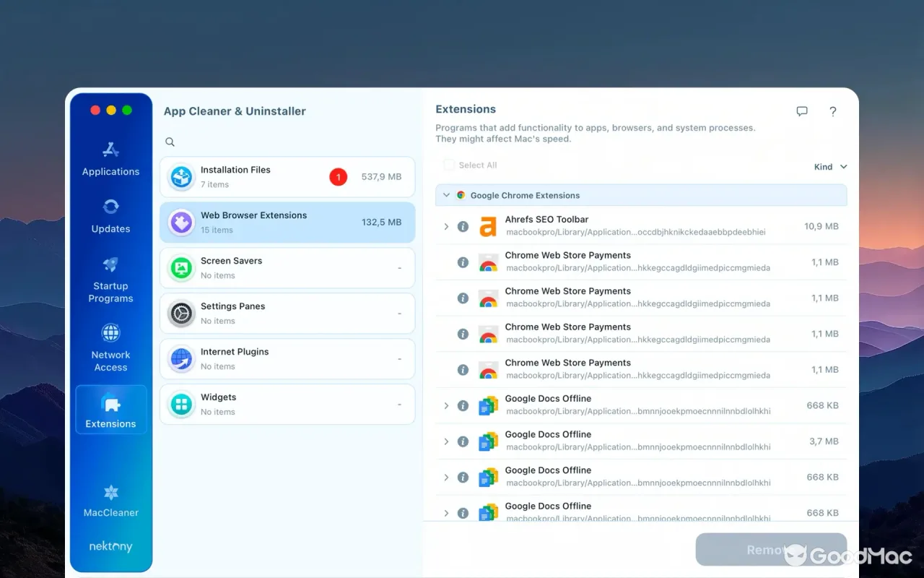The height and width of the screenshot is (578, 924).
Task: Tick the Select All checkbox
Action: point(449,165)
